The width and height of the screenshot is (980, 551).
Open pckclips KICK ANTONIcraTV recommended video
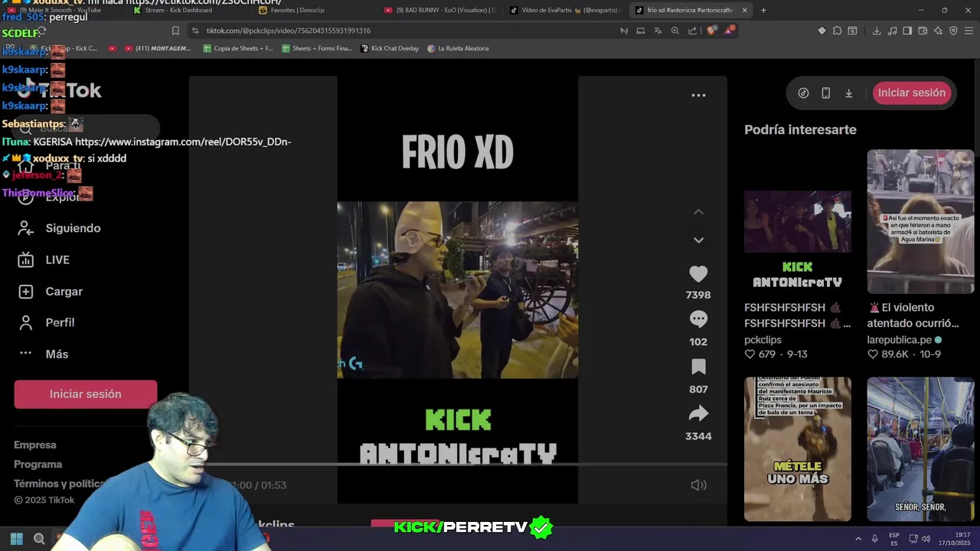tap(797, 222)
